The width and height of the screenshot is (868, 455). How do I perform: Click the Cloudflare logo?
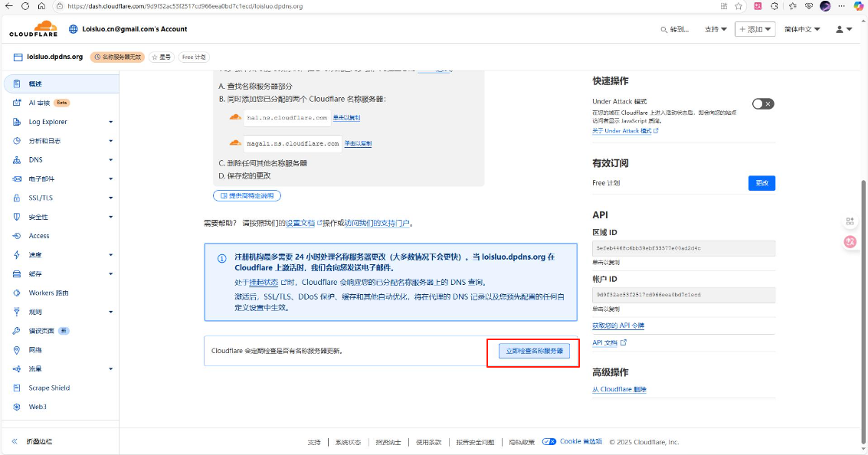pos(33,29)
